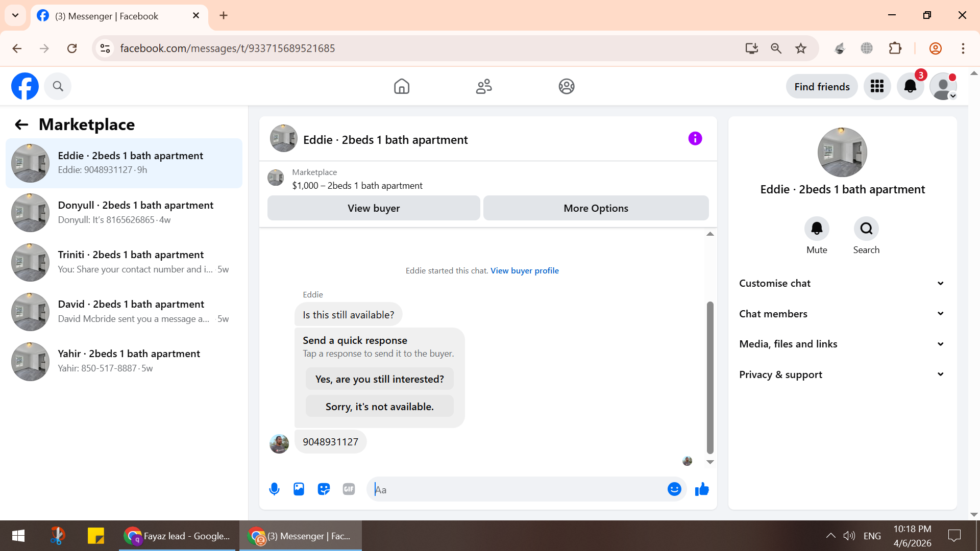Navigate back in browser
Image resolution: width=980 pixels, height=551 pixels.
pyautogui.click(x=17, y=48)
